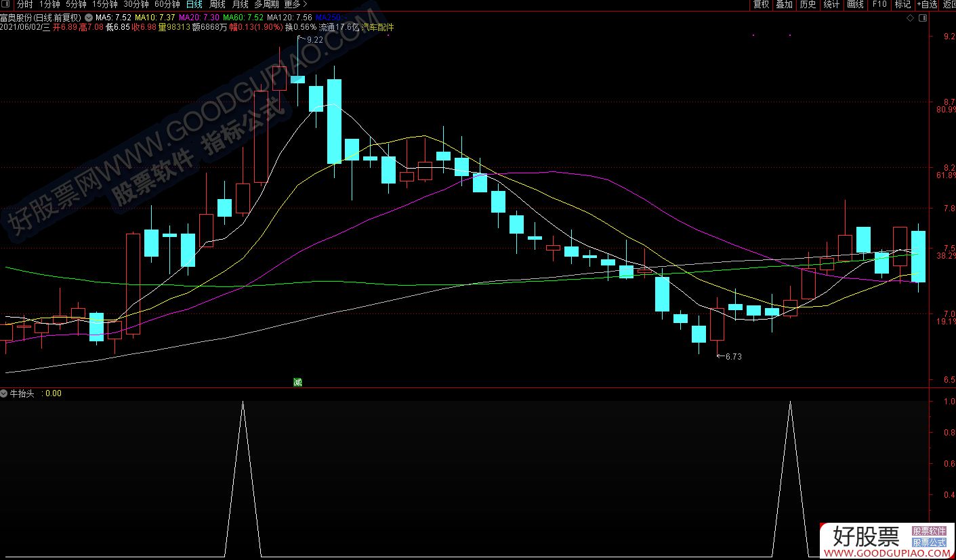956x560 pixels.
Task: Open the 多周期 multi-period view
Action: click(266, 4)
